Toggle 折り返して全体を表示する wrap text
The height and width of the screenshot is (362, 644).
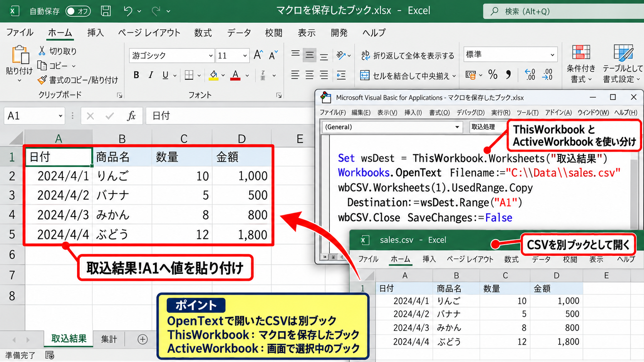click(408, 55)
